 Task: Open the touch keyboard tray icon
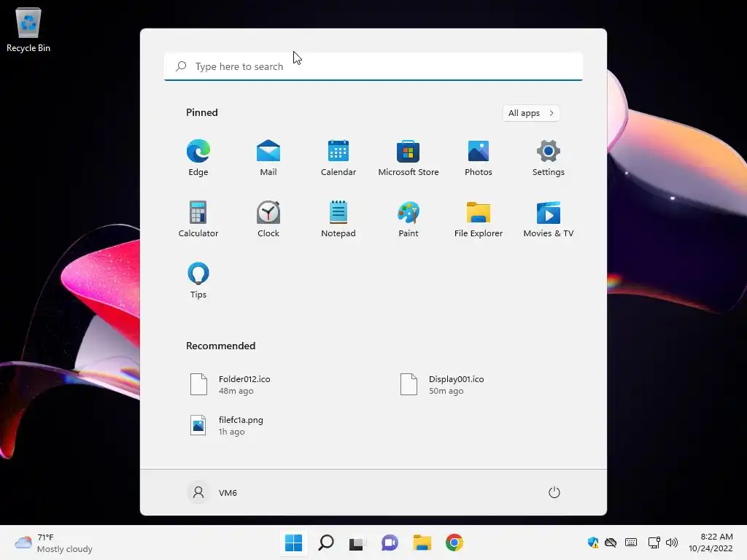(631, 542)
